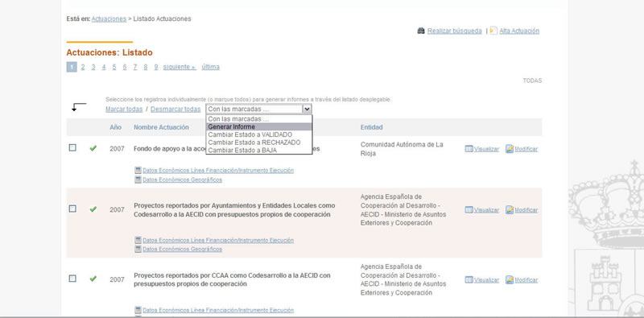Screen dimensions: 644x318
Task: Choose 'Cambiar Estado a BAJA' option
Action: pyautogui.click(x=258, y=151)
